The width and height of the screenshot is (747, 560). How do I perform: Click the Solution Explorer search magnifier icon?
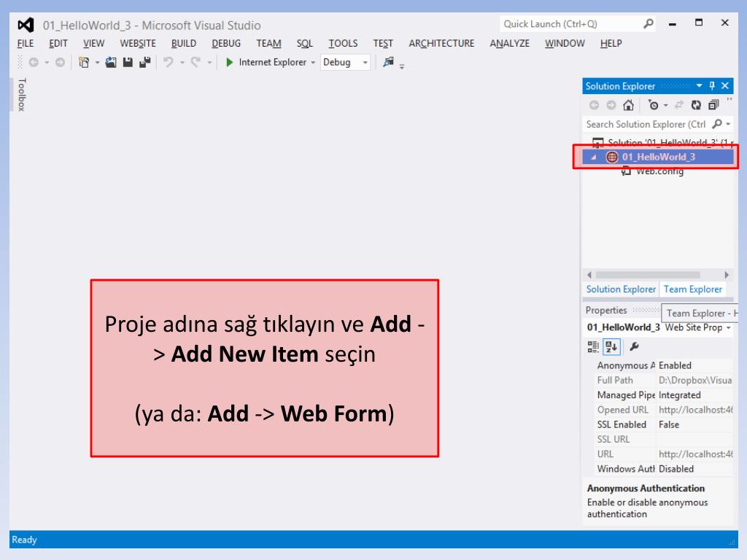[716, 124]
